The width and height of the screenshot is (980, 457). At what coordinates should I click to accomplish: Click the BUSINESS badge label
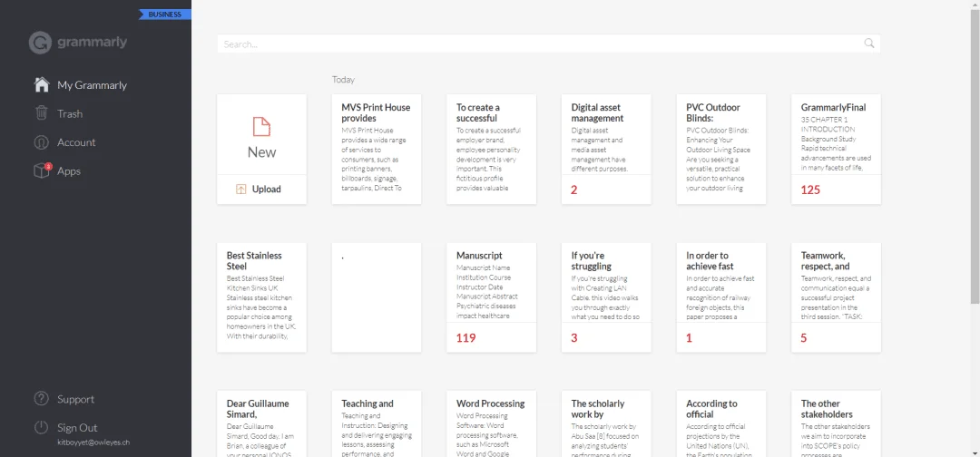click(165, 15)
